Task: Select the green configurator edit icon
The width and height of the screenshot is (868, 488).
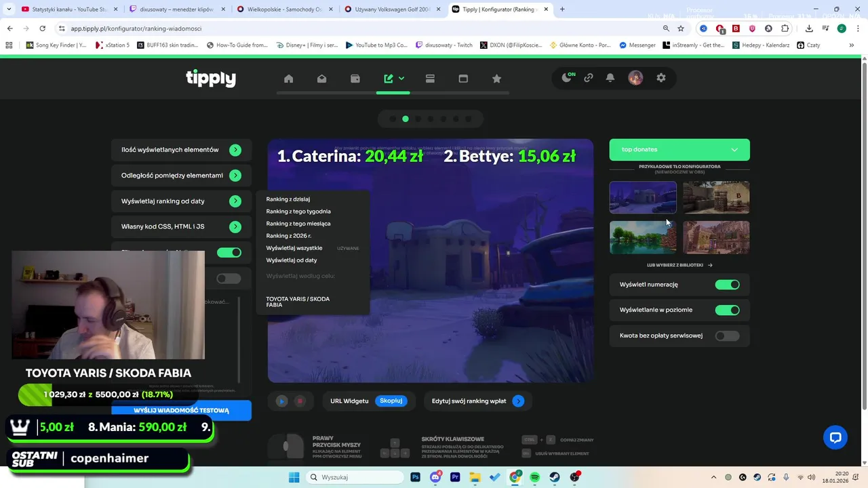Action: coord(389,79)
